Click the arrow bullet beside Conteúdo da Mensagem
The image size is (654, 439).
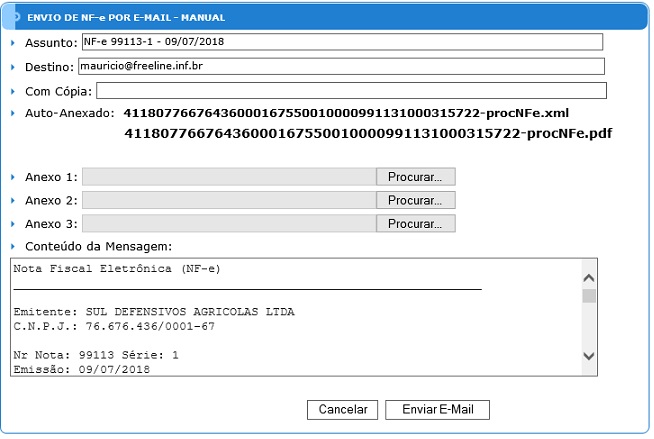pyautogui.click(x=13, y=246)
